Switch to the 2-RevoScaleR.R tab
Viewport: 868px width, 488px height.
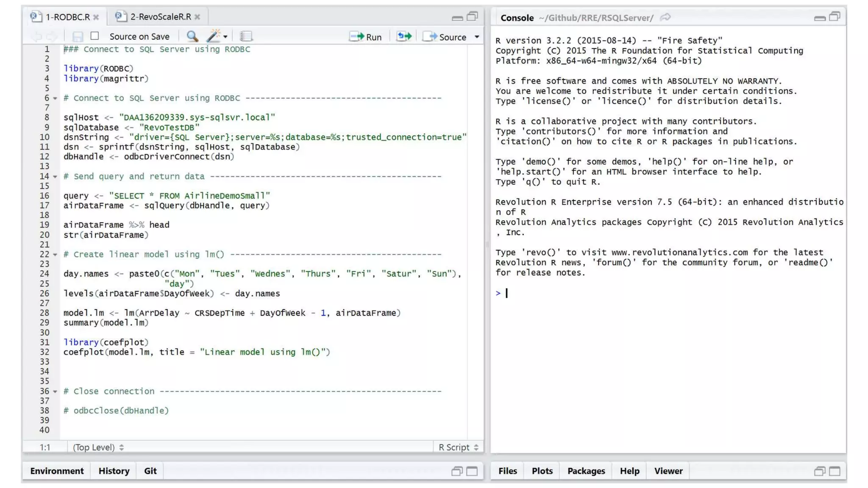click(160, 17)
